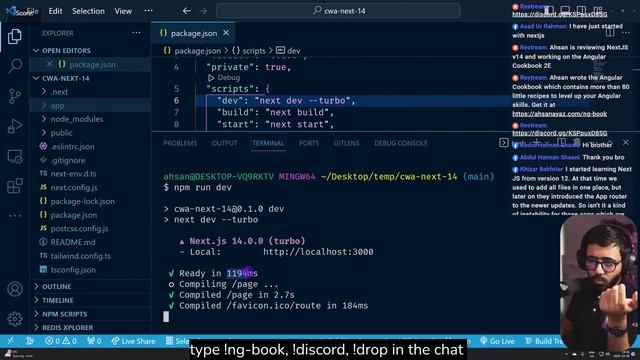This screenshot has height=360, width=640.
Task: Switch to the Ports panel tab
Action: (309, 143)
